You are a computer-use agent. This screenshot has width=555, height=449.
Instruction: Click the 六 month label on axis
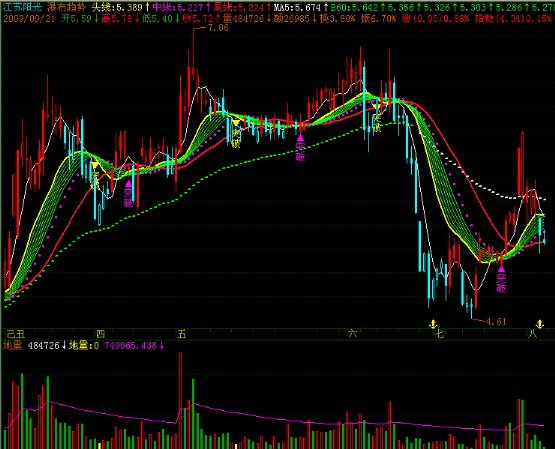tap(353, 334)
